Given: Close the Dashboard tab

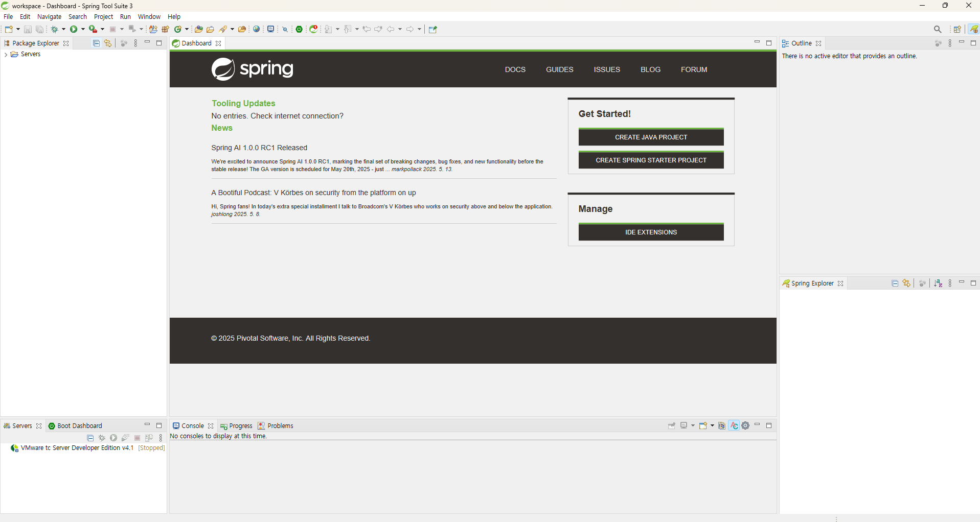Looking at the screenshot, I should (x=218, y=43).
